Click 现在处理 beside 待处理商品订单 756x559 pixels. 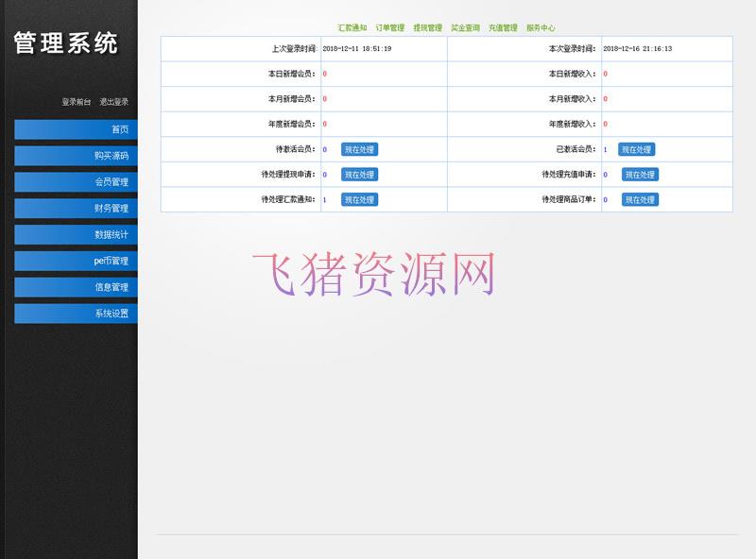pos(640,199)
